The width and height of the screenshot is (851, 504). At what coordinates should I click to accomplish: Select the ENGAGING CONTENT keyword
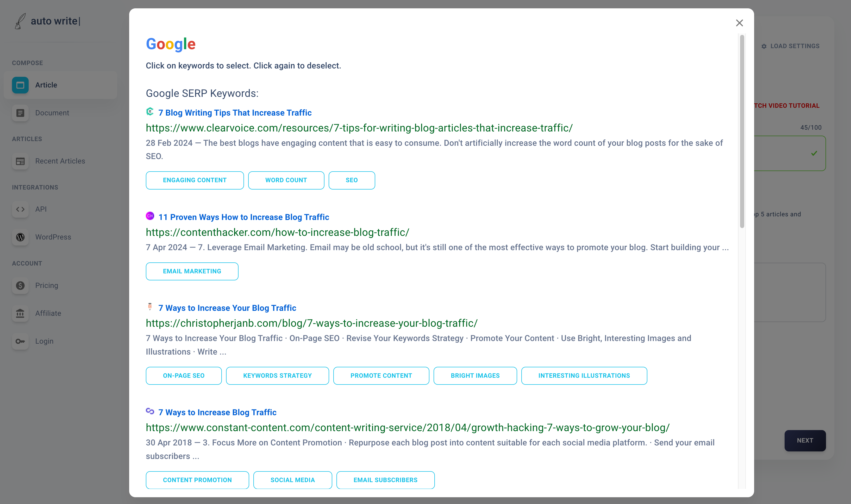tap(195, 180)
